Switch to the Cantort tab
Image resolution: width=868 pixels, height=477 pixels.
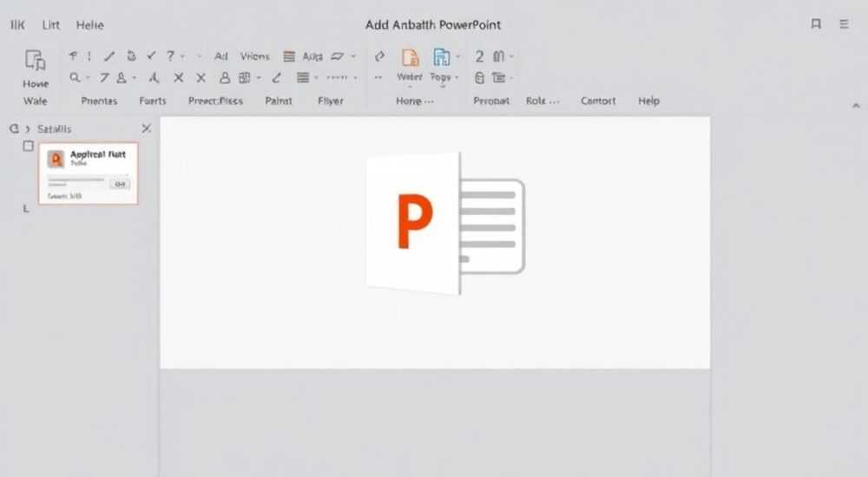pos(598,101)
